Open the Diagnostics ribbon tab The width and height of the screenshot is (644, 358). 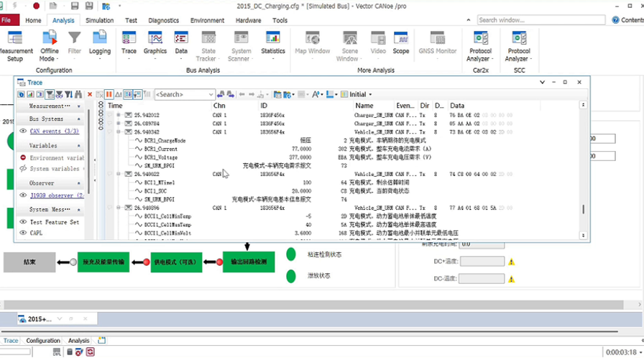coord(163,20)
